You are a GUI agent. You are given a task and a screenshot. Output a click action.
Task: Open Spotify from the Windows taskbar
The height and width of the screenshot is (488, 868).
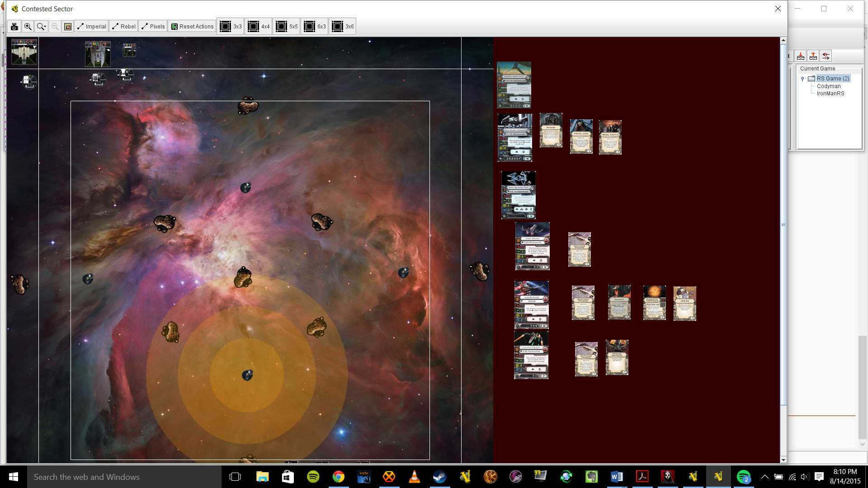tap(313, 477)
